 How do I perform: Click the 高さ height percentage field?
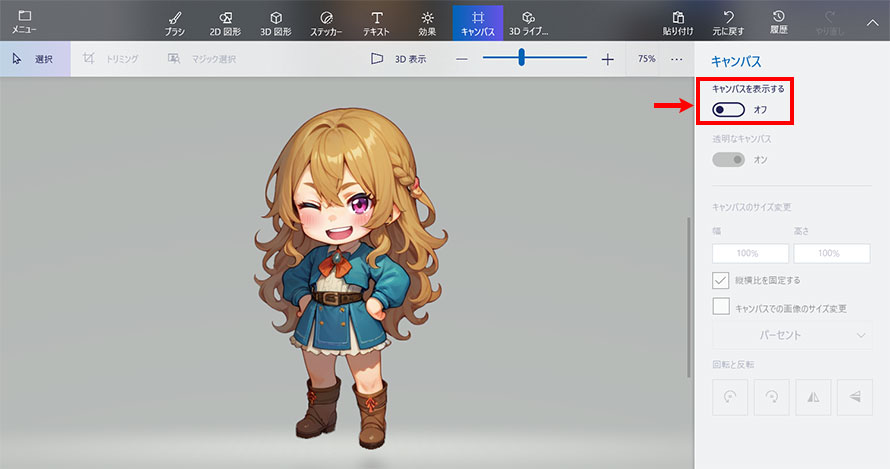point(832,253)
